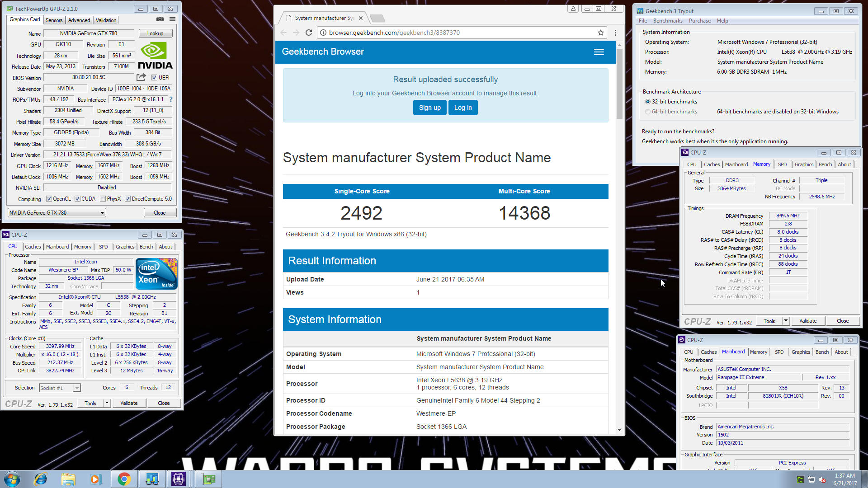The image size is (868, 488).
Task: Switch to GPU-Z taskbar icon
Action: pos(208,479)
